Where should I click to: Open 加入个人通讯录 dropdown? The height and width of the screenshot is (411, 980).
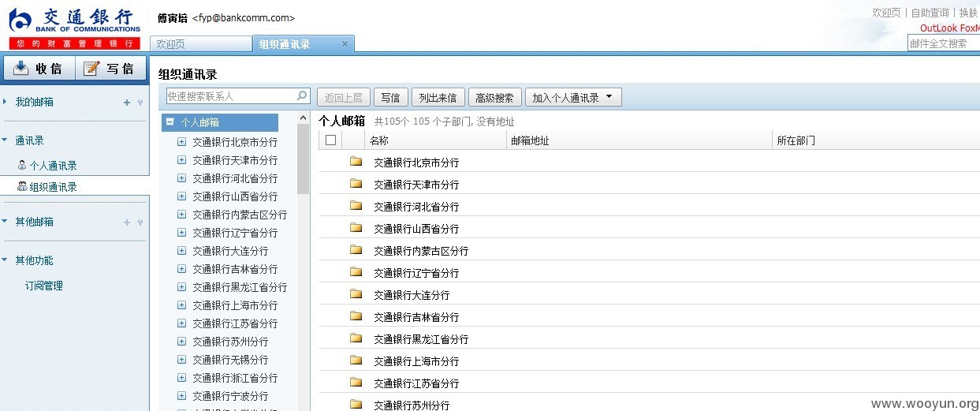(574, 98)
